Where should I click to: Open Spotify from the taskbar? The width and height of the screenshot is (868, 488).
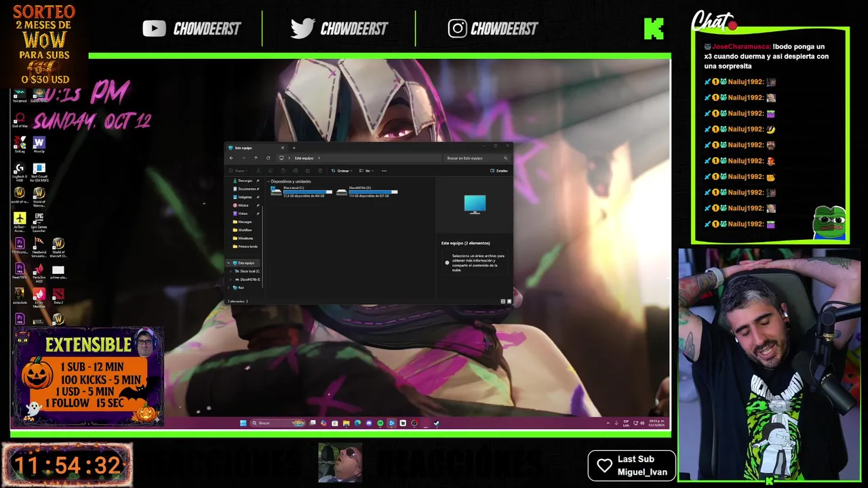[x=380, y=423]
